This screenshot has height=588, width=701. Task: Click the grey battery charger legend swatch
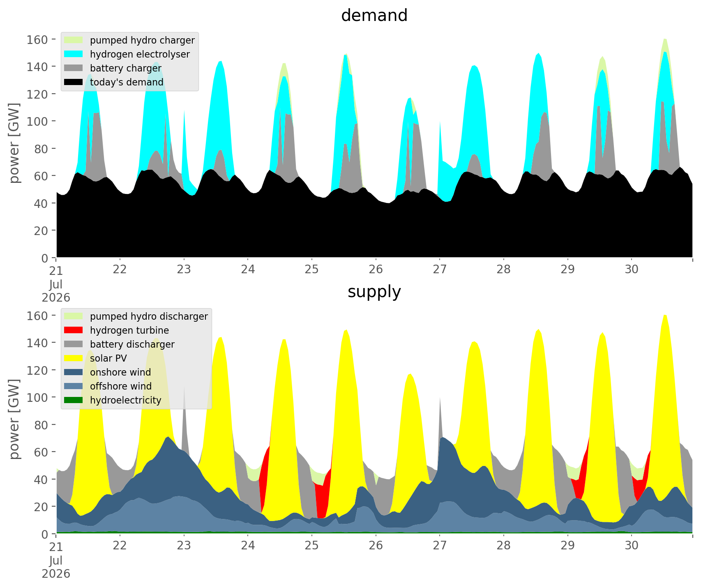(74, 68)
